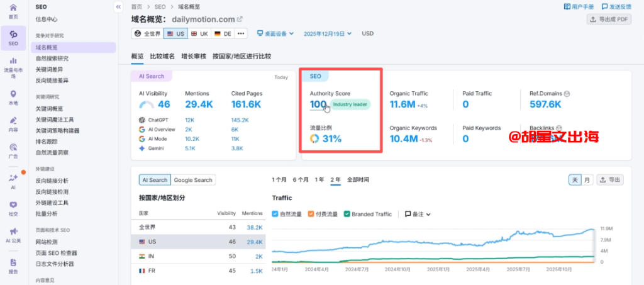Open the external link icon beside dailymotion.com
This screenshot has width=644, height=285.
point(240,19)
